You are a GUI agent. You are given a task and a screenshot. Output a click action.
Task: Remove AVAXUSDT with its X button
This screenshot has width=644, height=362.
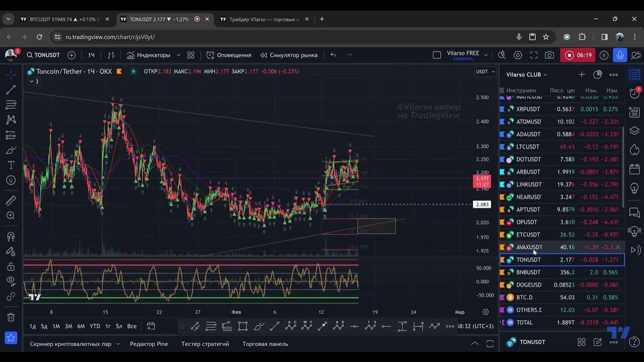618,247
